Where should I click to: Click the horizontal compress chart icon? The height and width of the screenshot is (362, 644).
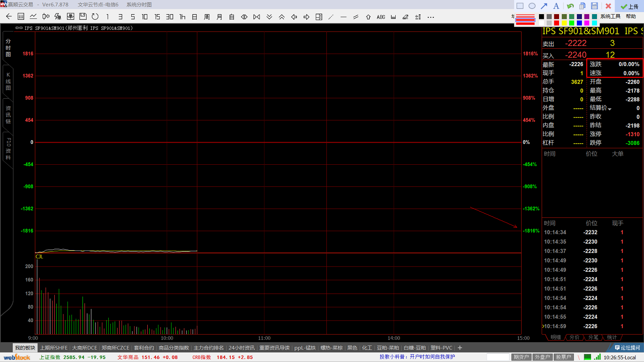(257, 17)
